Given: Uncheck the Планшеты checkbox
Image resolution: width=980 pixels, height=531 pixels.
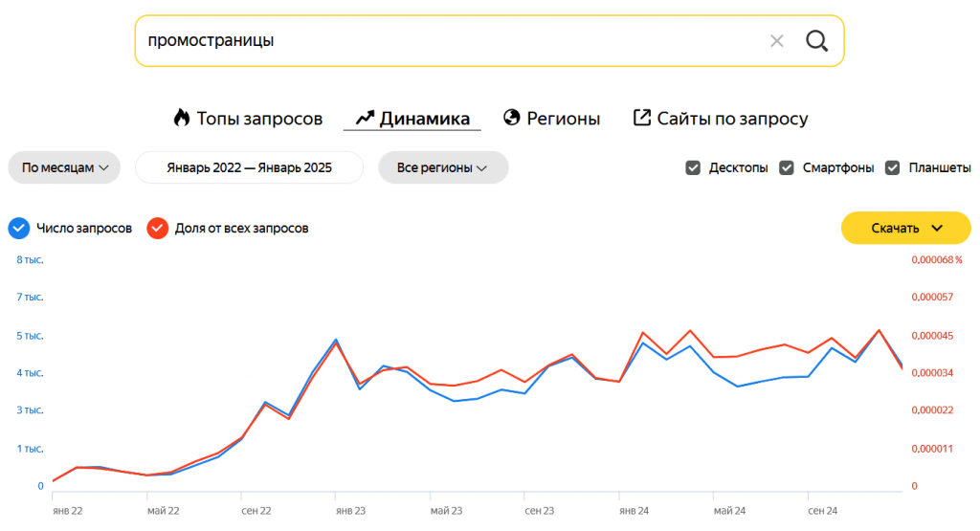Looking at the screenshot, I should 893,167.
